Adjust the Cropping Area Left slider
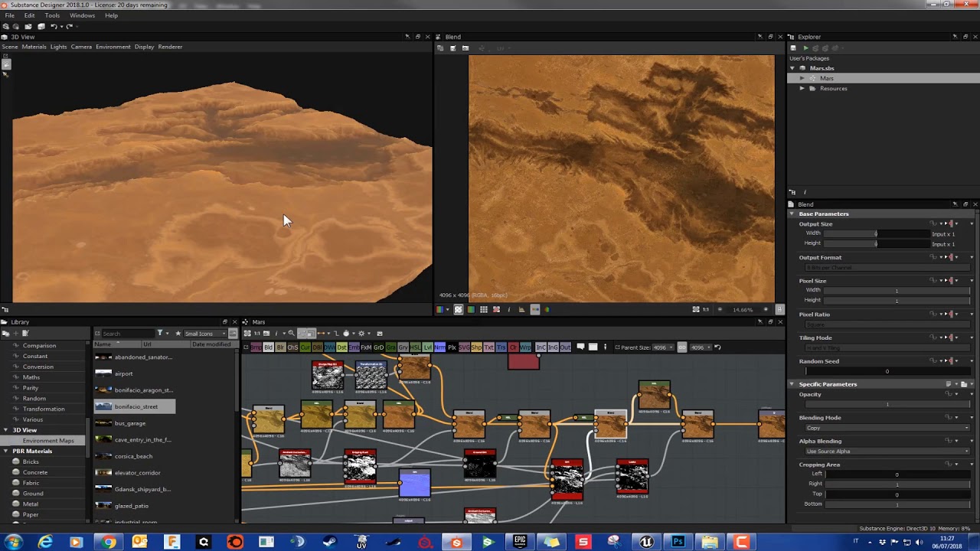 (897, 474)
